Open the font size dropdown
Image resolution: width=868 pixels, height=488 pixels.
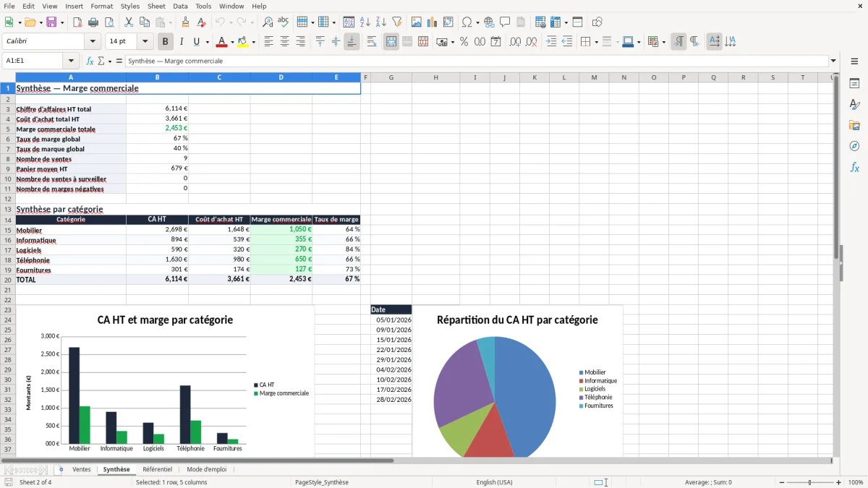tap(145, 42)
